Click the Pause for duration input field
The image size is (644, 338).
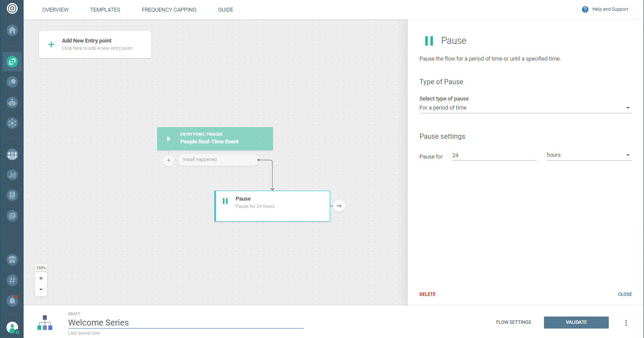(494, 155)
